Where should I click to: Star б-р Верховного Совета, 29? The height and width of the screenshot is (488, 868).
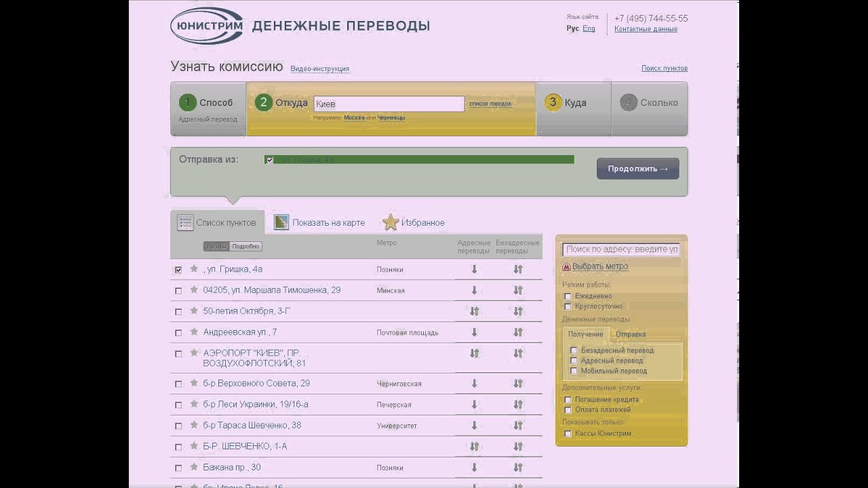click(x=194, y=384)
